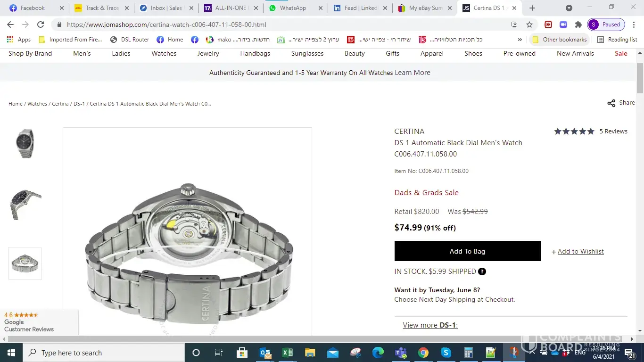Click Add To Bag button

click(x=467, y=251)
